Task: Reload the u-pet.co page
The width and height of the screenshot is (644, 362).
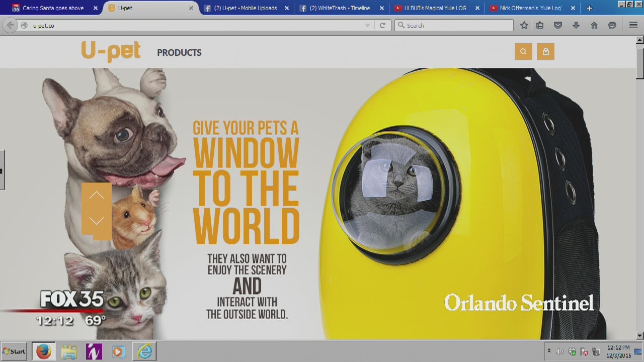Action: [382, 25]
